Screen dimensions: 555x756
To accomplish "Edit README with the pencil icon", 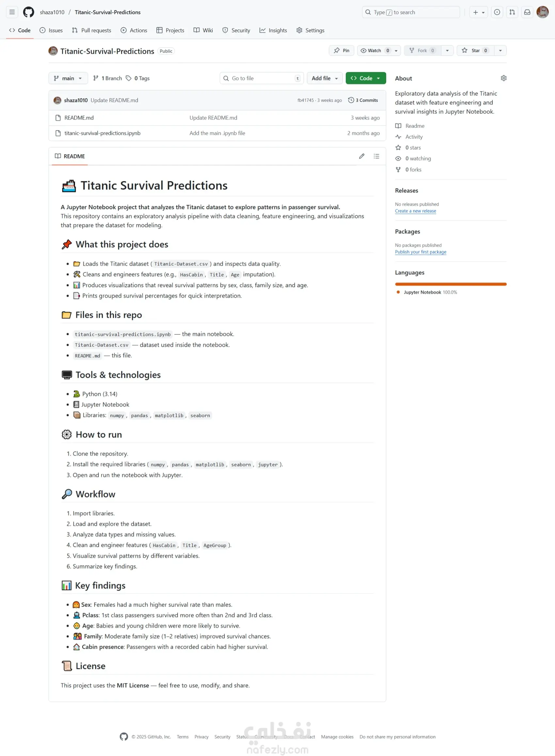I will [x=361, y=156].
